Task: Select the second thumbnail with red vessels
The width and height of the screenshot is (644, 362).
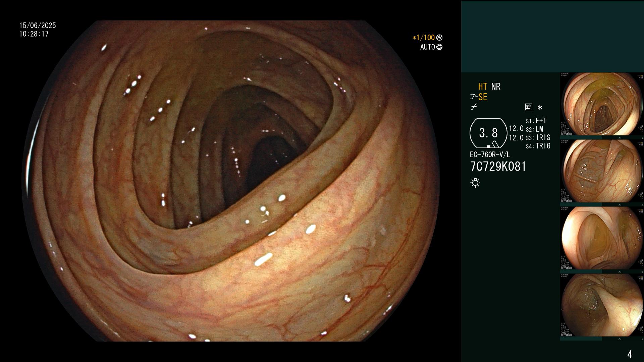Action: pyautogui.click(x=602, y=171)
